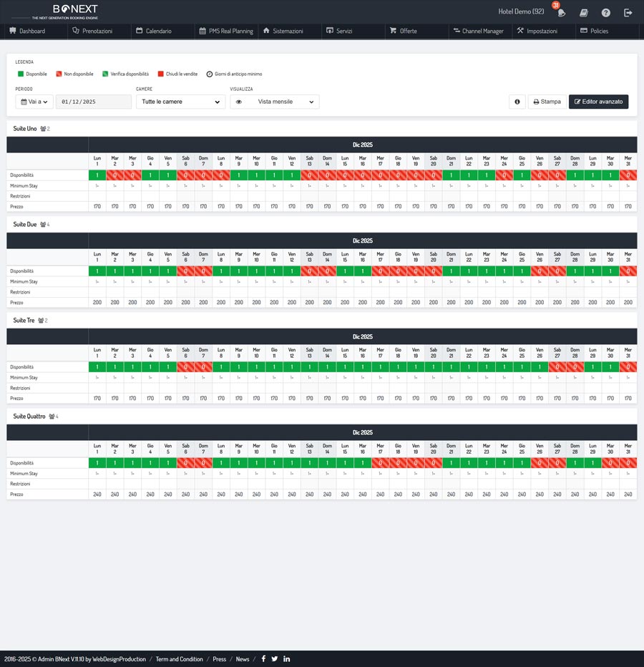This screenshot has width=644, height=667.
Task: Open the help question mark icon
Action: (x=606, y=13)
